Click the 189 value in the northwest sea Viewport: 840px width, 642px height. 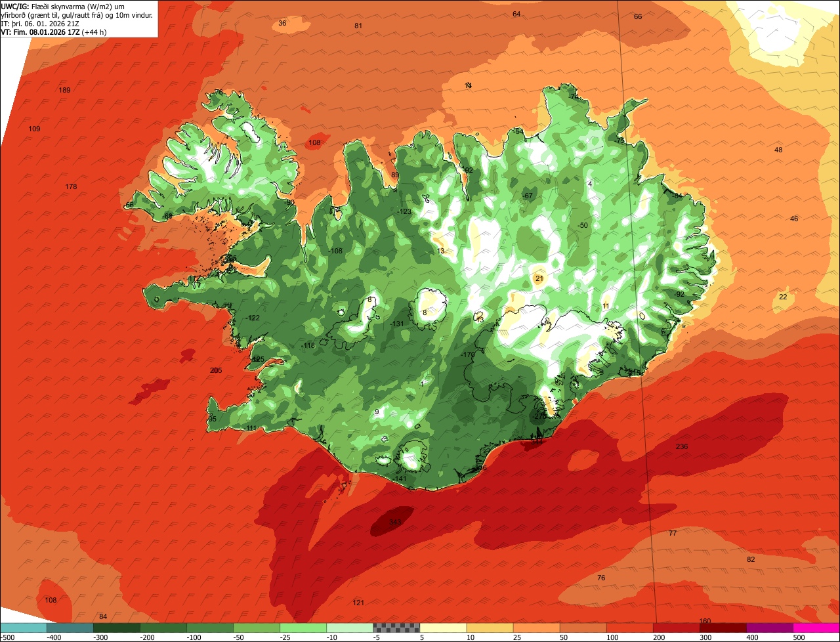coord(64,90)
